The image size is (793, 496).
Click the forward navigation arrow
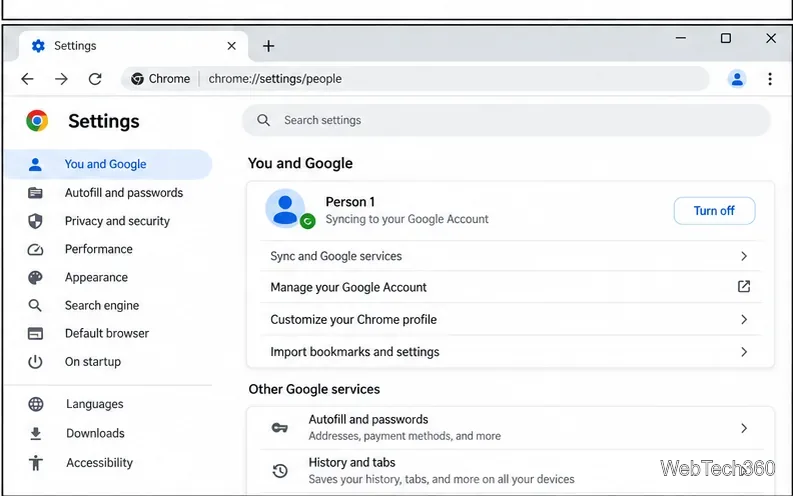pos(61,79)
